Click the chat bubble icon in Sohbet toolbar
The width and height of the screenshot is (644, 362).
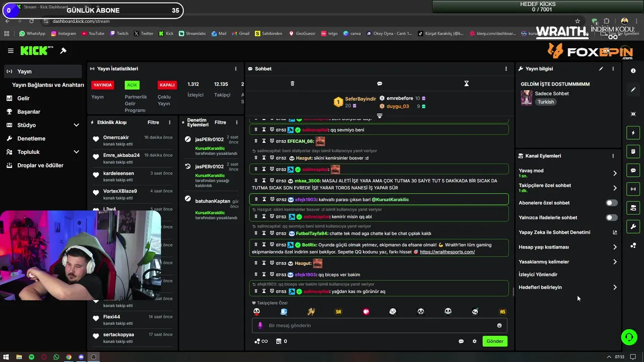point(379,83)
